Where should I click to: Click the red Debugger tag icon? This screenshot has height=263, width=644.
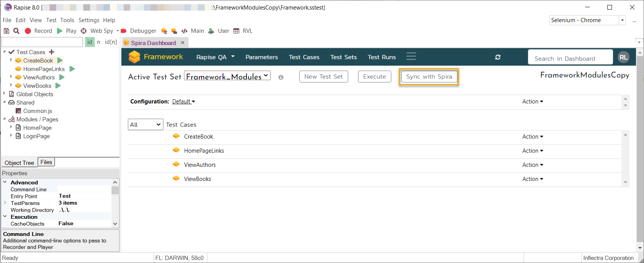124,31
